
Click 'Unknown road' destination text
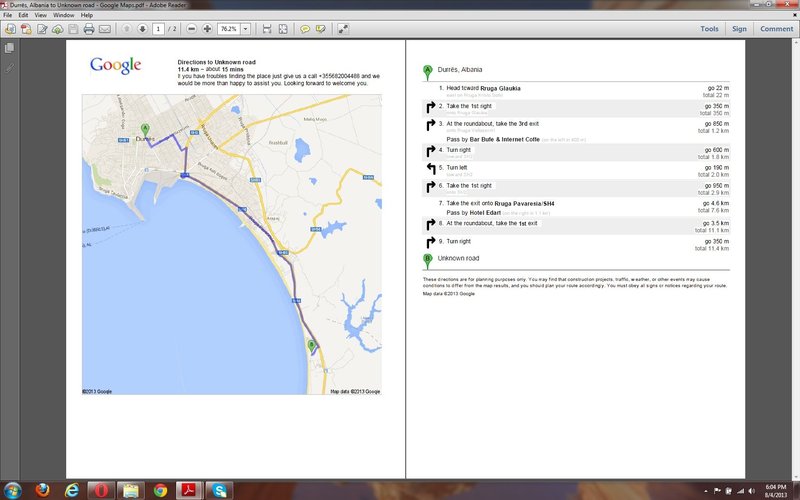click(x=458, y=259)
